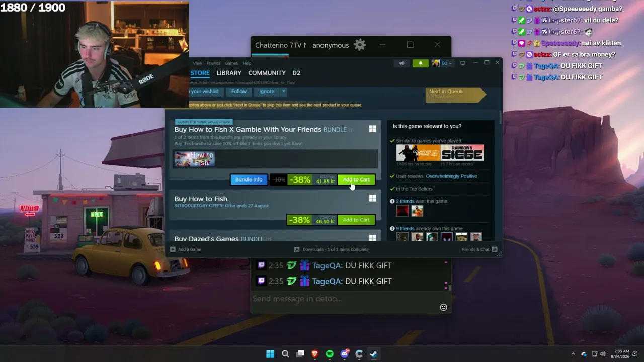Image resolution: width=644 pixels, height=362 pixels.
Task: Click the red friend avatar who wants the game
Action: pos(403,211)
